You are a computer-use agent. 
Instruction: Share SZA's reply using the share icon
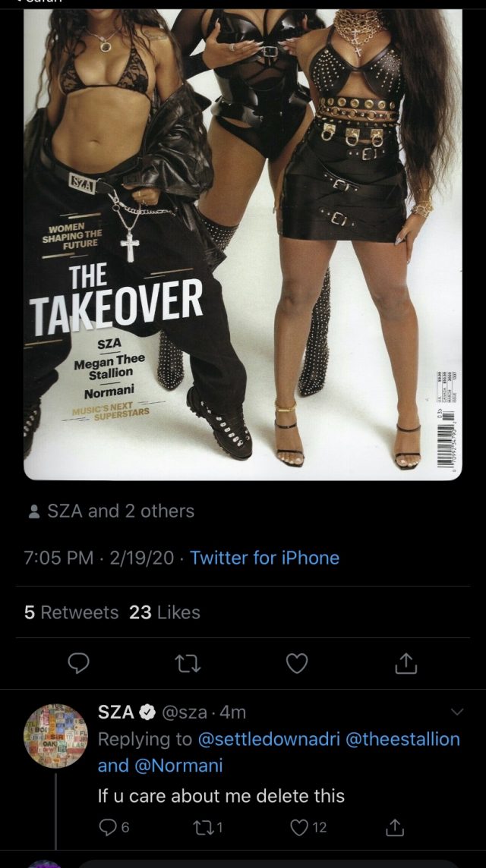pyautogui.click(x=395, y=828)
